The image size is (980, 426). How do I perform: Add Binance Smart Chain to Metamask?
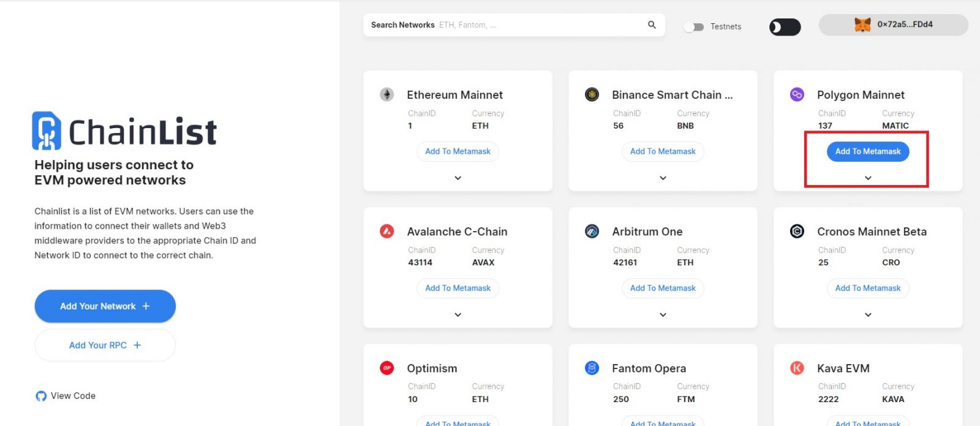coord(663,151)
